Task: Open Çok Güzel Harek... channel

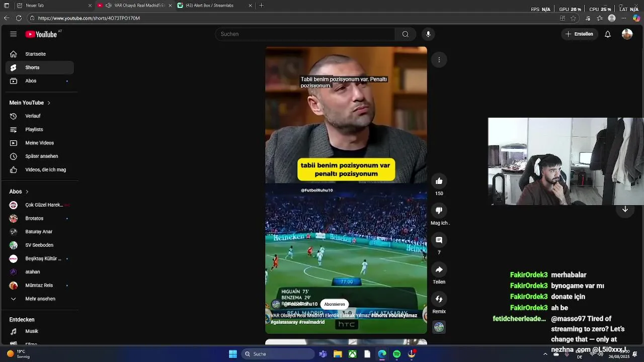Action: pyautogui.click(x=40, y=205)
